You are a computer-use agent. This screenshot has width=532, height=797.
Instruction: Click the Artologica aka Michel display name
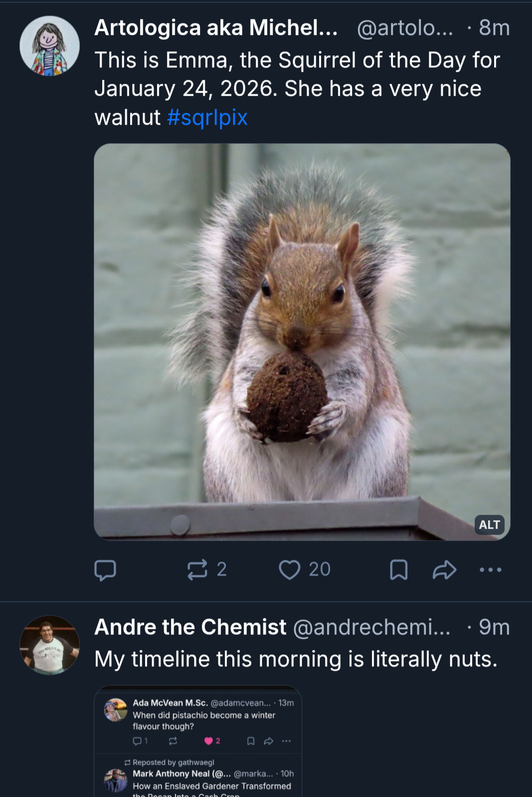click(216, 28)
